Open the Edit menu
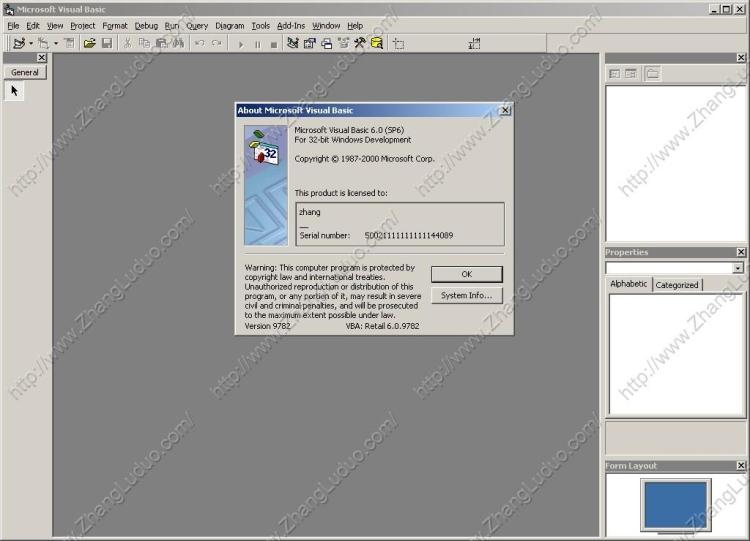 (33, 26)
